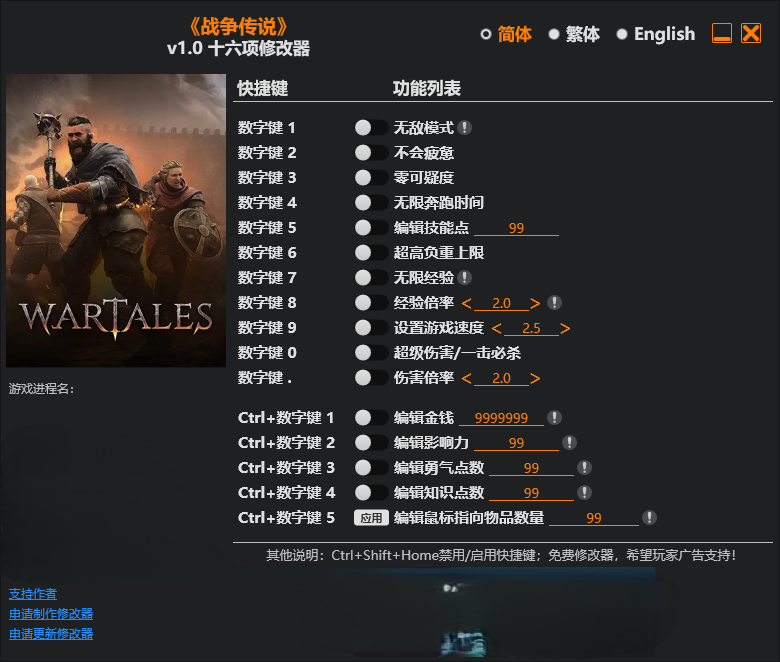Click the info icon beside 编辑鼠标指向物品数量 field
Screen dimensions: 780x662
click(649, 517)
